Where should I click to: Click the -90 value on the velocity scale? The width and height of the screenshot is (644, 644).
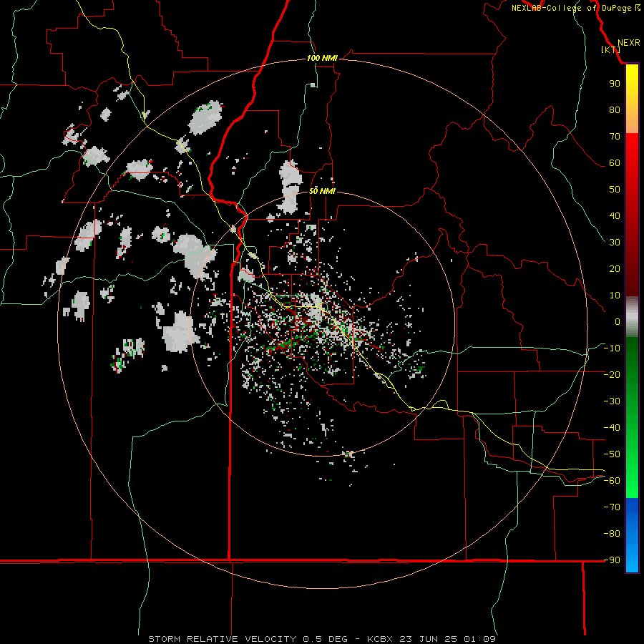(x=612, y=560)
